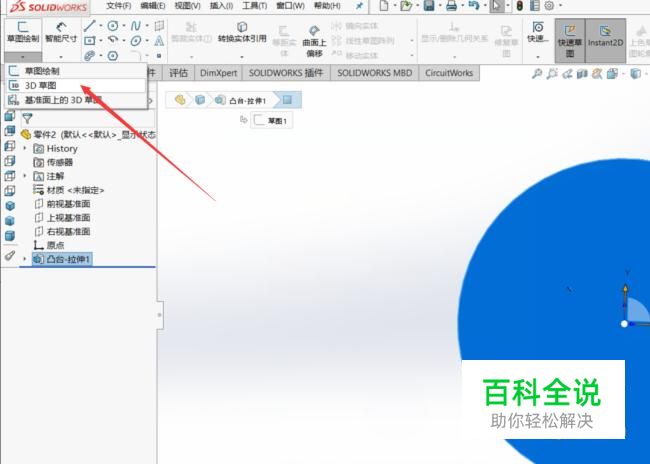This screenshot has width=650, height=464.
Task: Open the 智能尺寸 dropdown arrow
Action: 61,57
